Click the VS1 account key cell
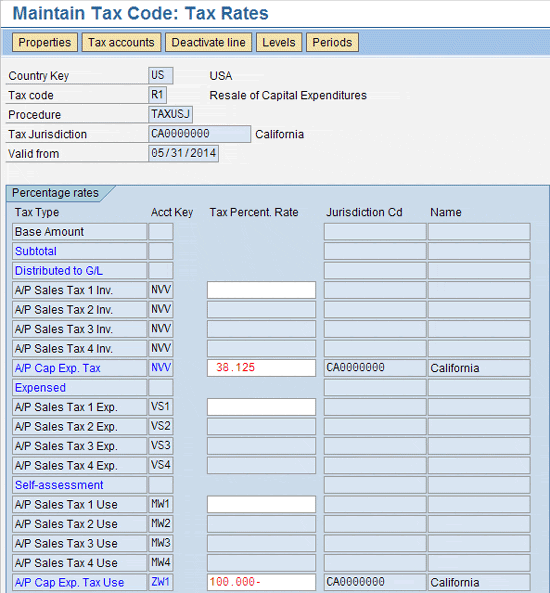550x593 pixels. [x=161, y=407]
